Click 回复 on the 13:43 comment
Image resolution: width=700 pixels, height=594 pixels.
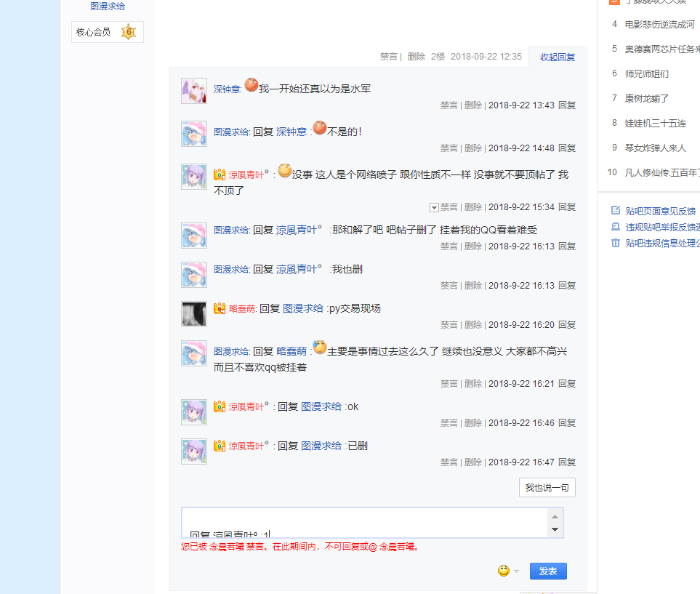coord(567,105)
